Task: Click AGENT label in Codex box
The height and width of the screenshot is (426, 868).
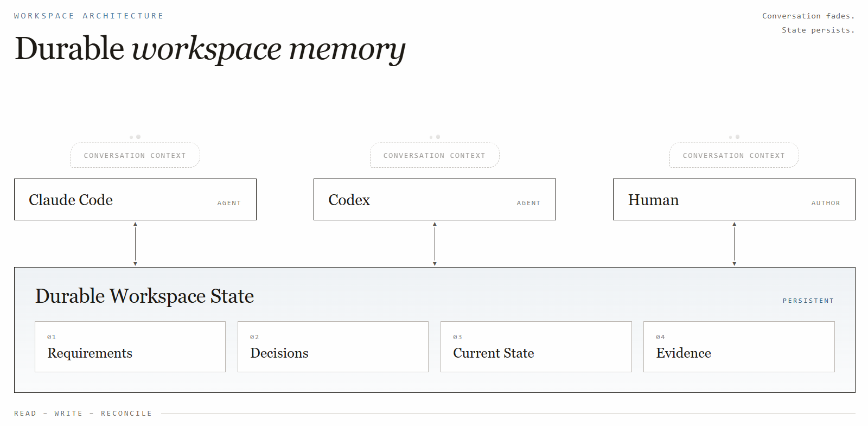Action: pos(528,203)
